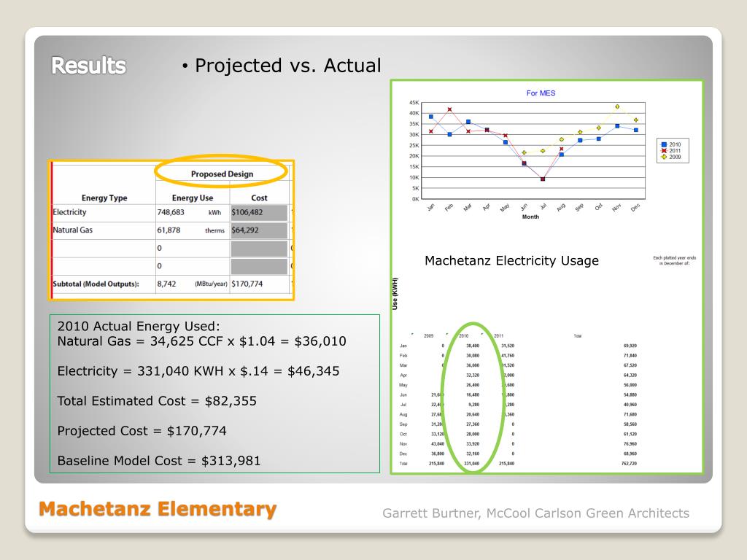Viewport: 747px width, 560px height.
Task: Click the "76,960" November total cell
Action: pos(630,444)
